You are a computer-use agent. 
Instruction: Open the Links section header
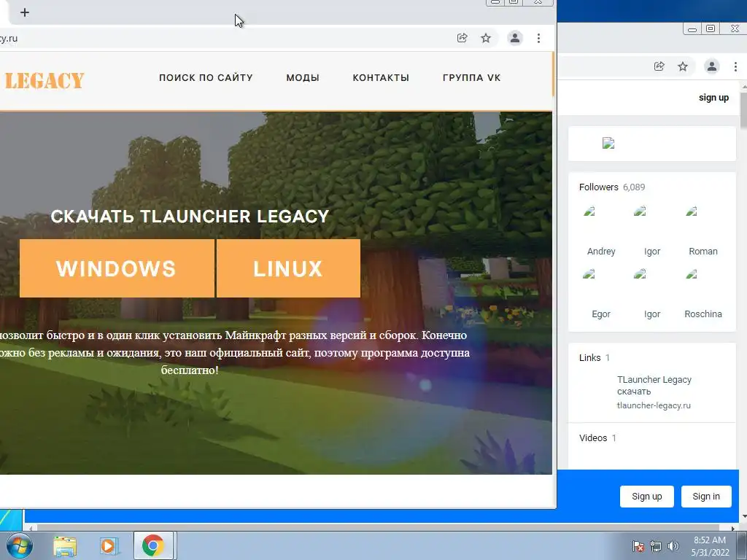(595, 357)
